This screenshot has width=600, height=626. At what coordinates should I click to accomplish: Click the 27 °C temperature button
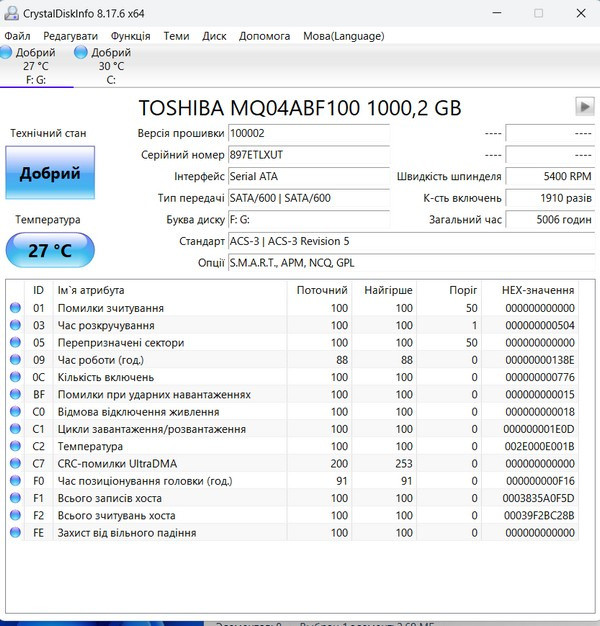[50, 250]
